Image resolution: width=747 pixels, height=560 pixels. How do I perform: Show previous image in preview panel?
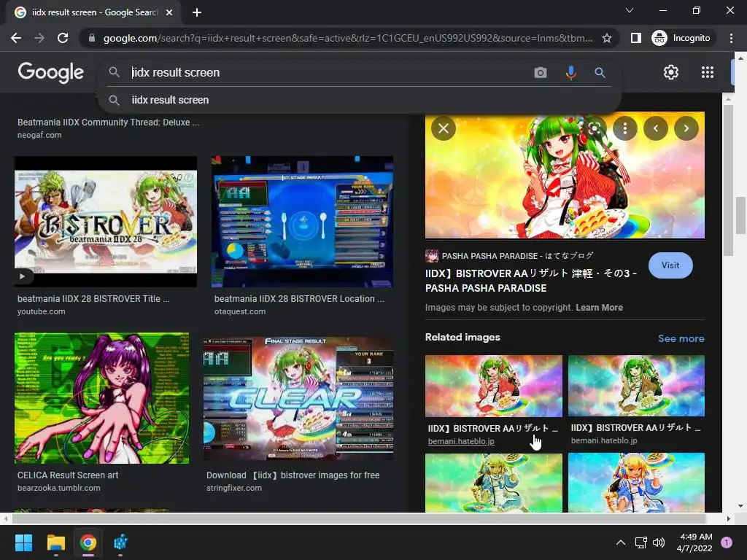click(x=656, y=128)
